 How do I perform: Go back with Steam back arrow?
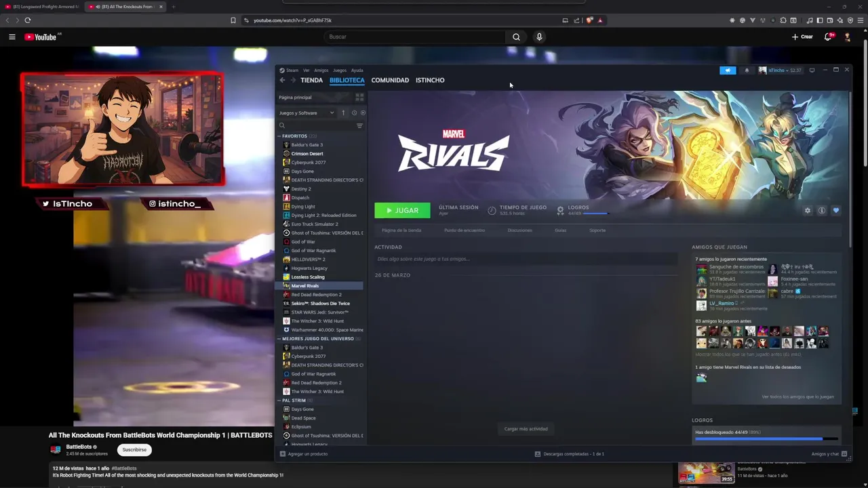(x=282, y=80)
